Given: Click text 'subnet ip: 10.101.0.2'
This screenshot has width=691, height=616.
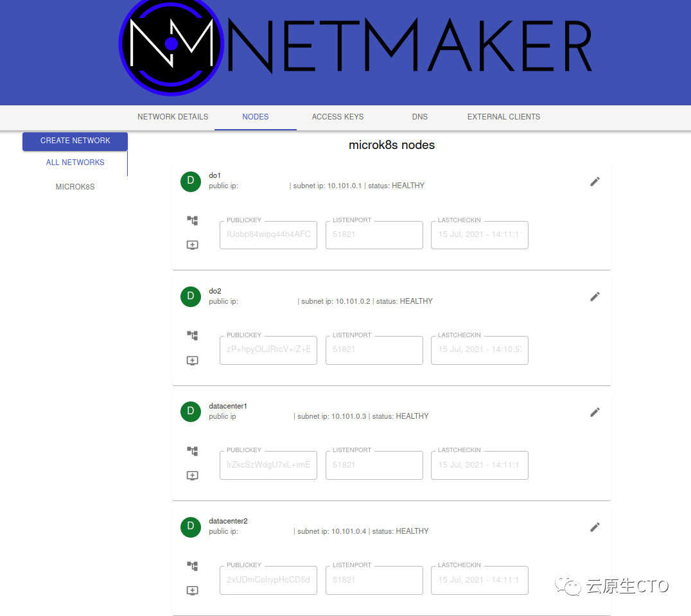Looking at the screenshot, I should pos(336,301).
